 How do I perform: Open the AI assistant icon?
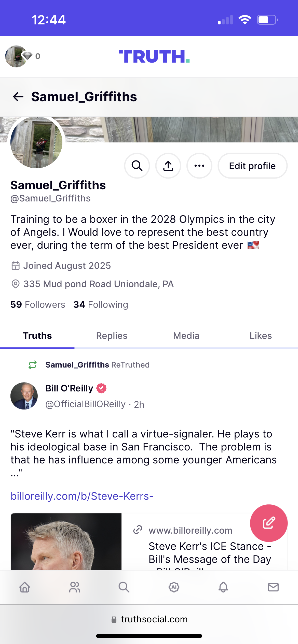click(x=174, y=587)
